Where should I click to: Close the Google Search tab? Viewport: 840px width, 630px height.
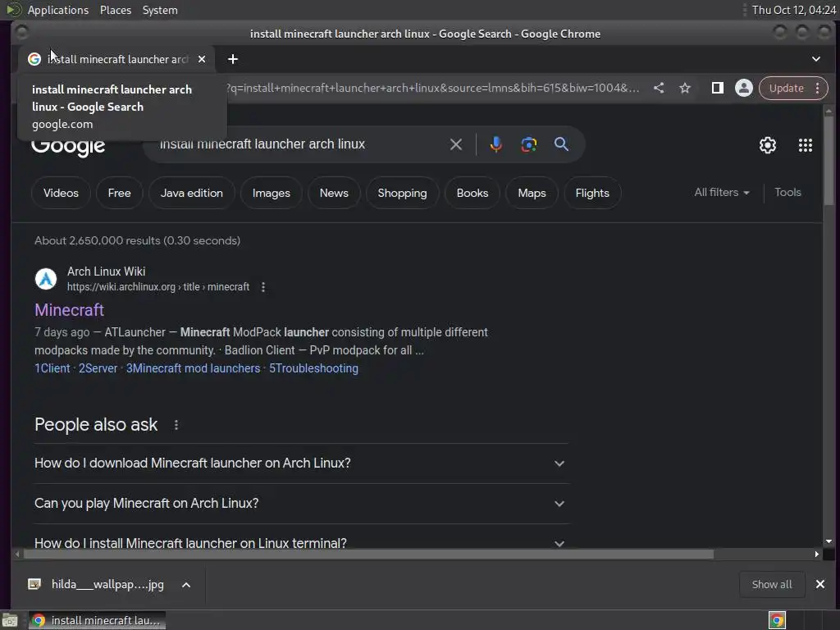(202, 59)
